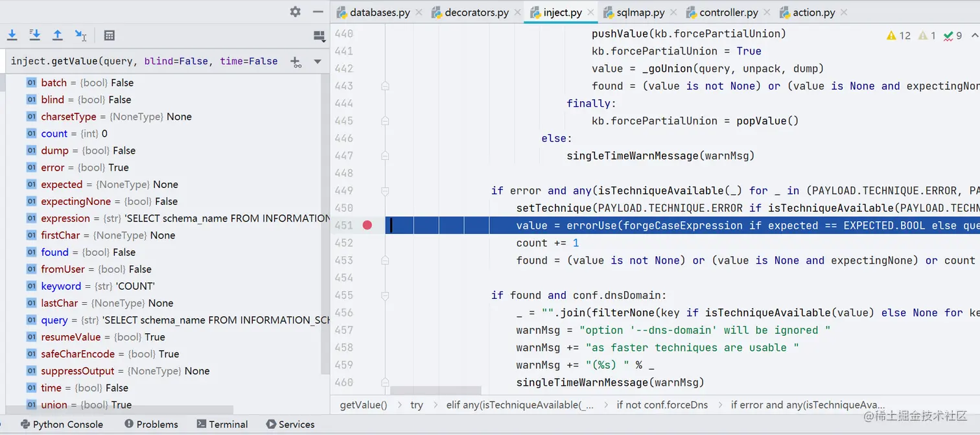Screen dimensions: 980x435
Task: Click the value icon beside 'safeCharEncode'
Action: [31, 354]
